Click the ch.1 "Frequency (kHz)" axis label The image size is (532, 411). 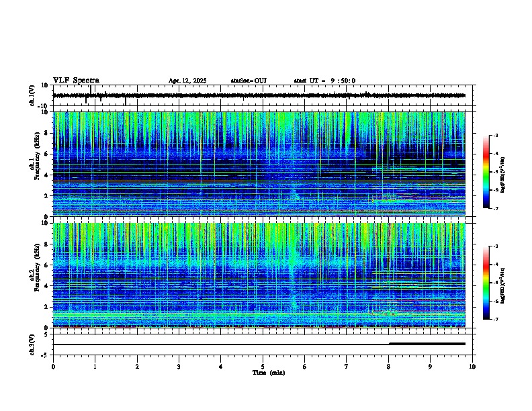[37, 156]
